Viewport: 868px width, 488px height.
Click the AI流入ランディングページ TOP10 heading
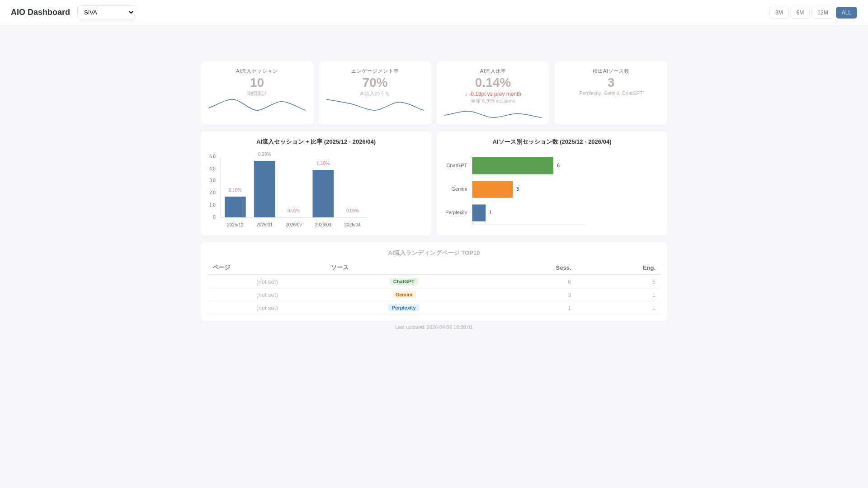[434, 253]
